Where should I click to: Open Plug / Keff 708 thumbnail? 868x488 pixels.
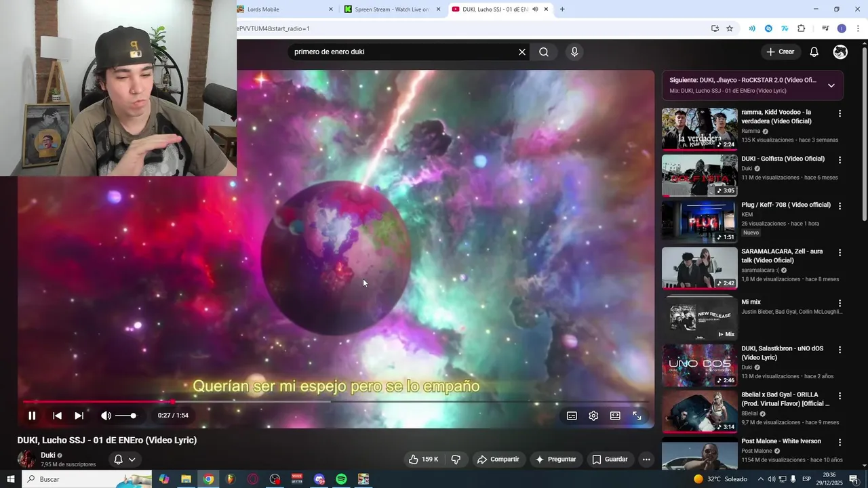[699, 222]
